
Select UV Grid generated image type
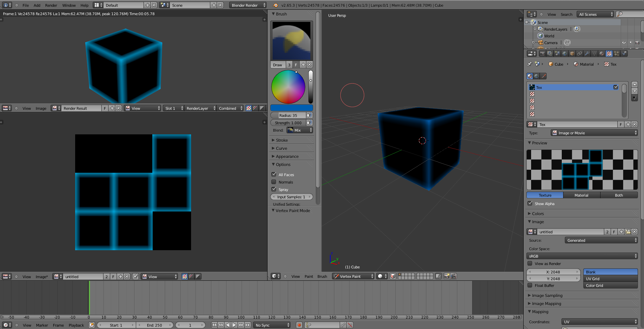611,278
